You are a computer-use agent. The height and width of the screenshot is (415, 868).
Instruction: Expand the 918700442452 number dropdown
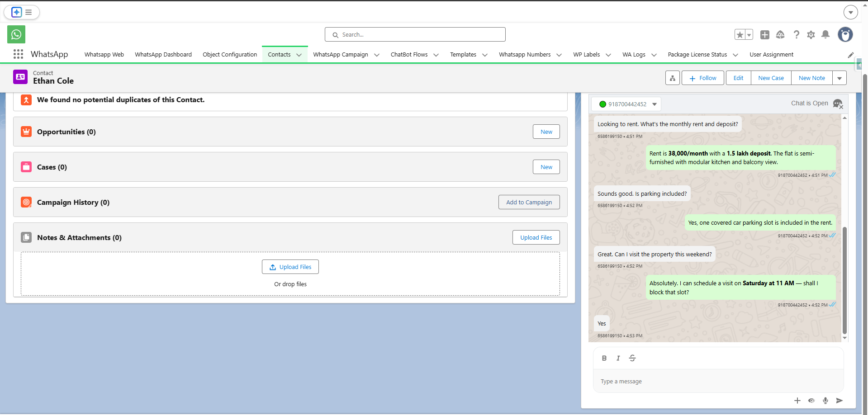tap(655, 104)
